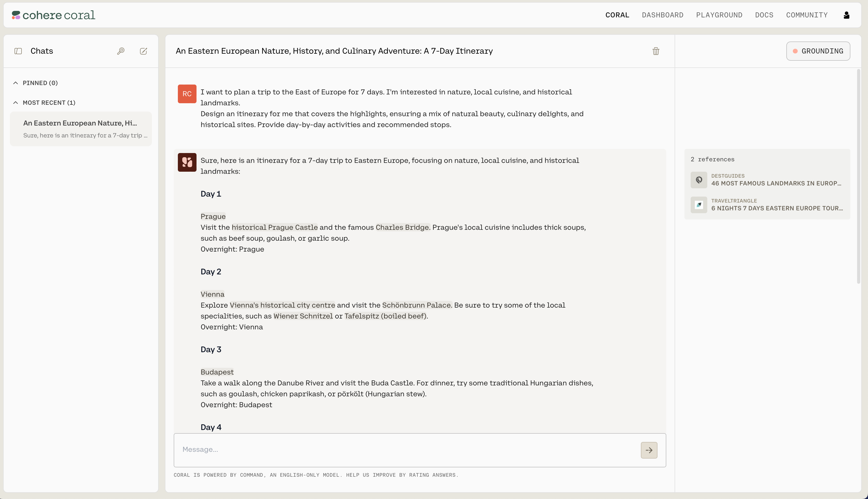The width and height of the screenshot is (868, 499).
Task: Click the conversation title at top
Action: point(334,51)
